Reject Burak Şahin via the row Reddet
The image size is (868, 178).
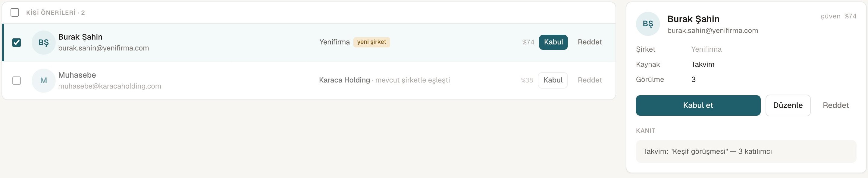click(590, 42)
